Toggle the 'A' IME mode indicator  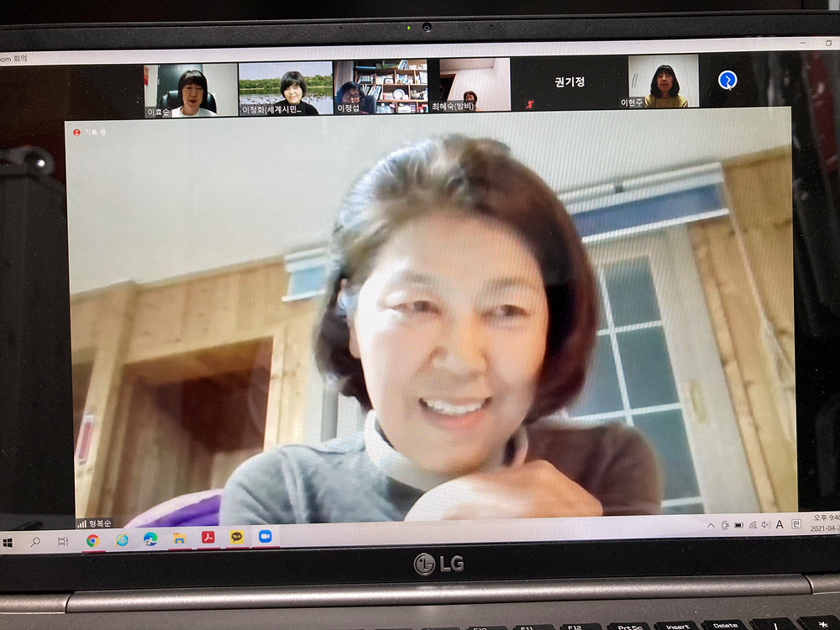(x=780, y=524)
